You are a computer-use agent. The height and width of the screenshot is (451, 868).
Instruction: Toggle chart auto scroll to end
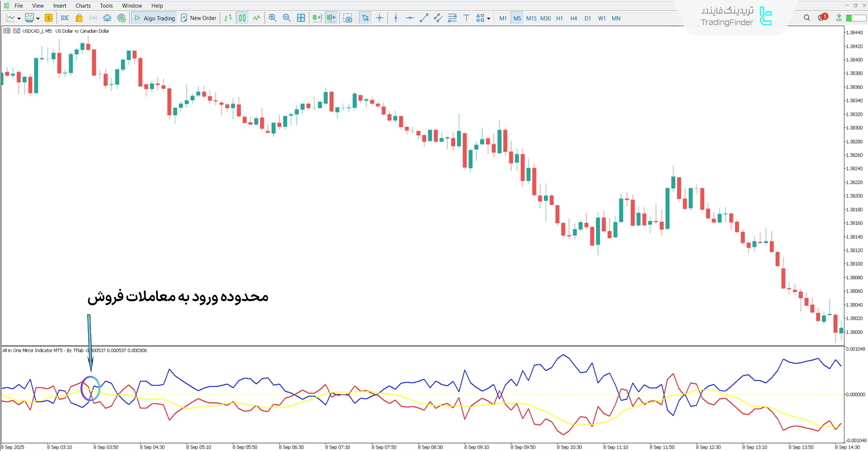coord(317,18)
